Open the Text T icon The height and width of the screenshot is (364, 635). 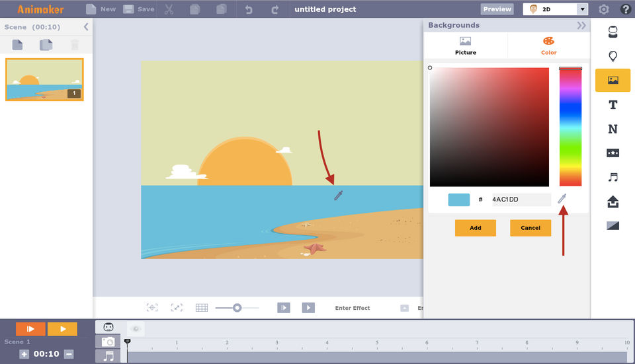click(613, 105)
